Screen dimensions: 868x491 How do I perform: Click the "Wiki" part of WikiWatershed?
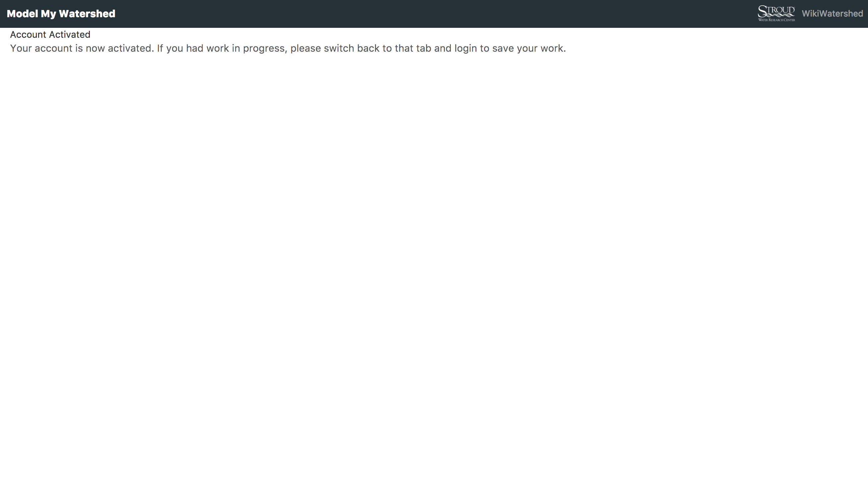coord(810,14)
